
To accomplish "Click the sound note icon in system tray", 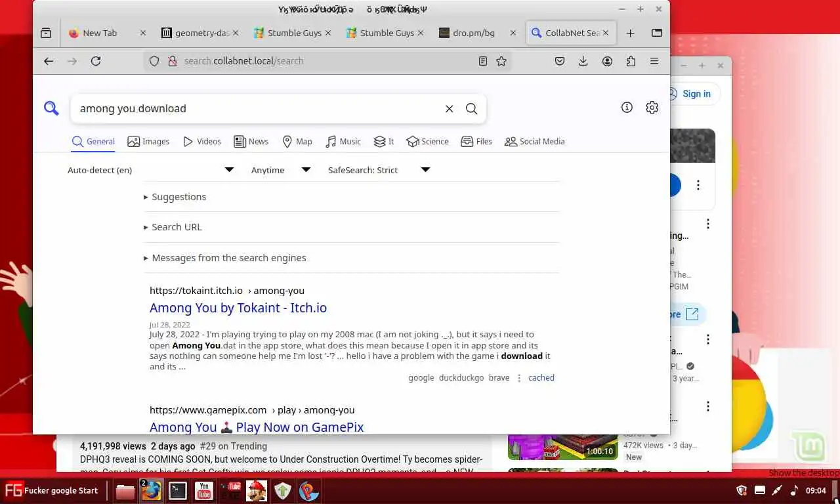I will tap(794, 490).
